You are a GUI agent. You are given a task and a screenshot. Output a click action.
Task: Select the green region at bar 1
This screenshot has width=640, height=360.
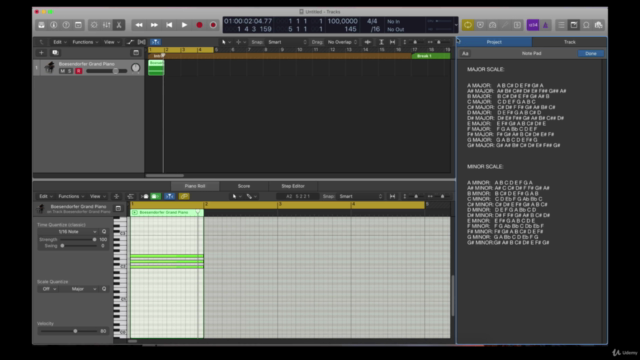pos(156,67)
